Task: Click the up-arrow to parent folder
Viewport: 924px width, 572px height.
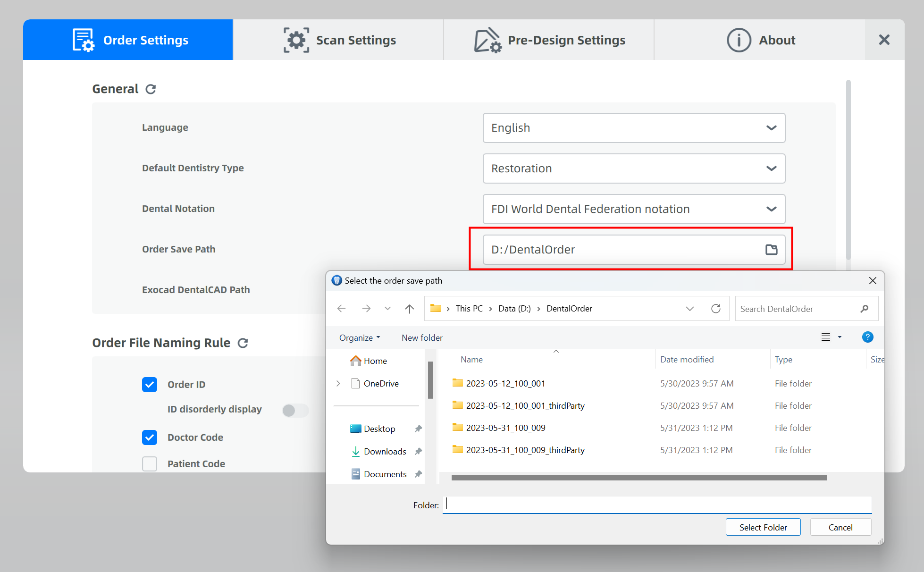Action: (x=409, y=309)
